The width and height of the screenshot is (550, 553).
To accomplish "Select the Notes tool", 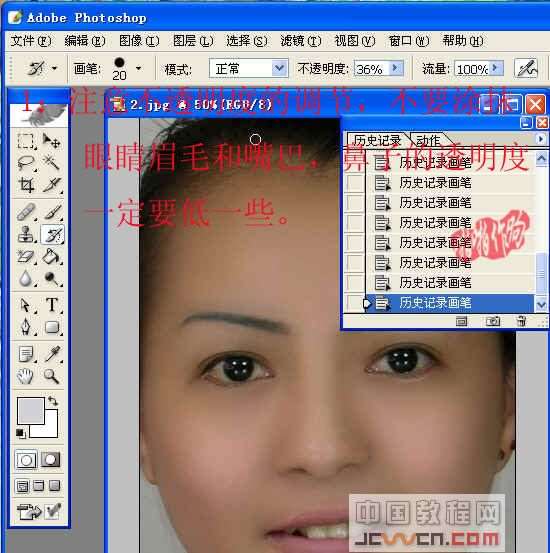I will pyautogui.click(x=26, y=354).
